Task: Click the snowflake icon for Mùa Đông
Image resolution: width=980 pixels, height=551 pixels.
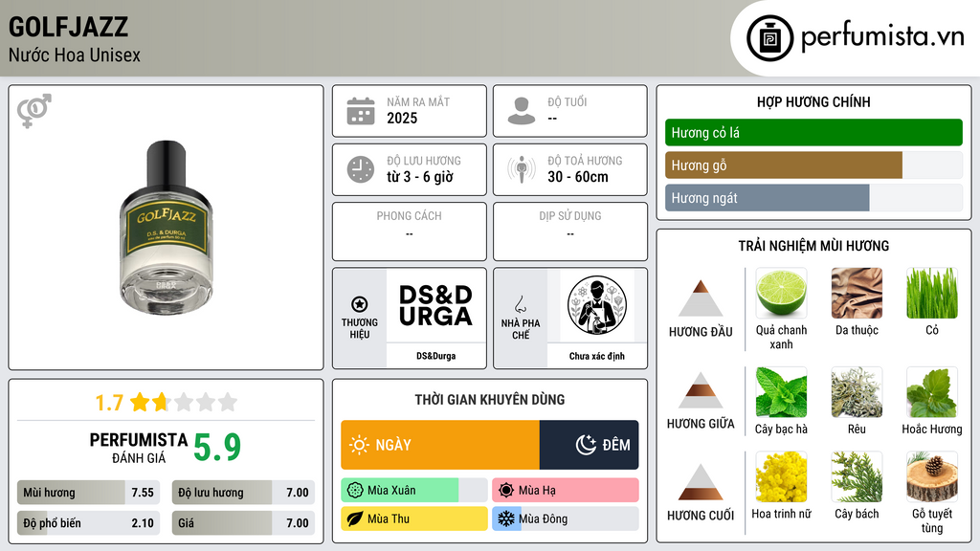Action: [x=506, y=518]
